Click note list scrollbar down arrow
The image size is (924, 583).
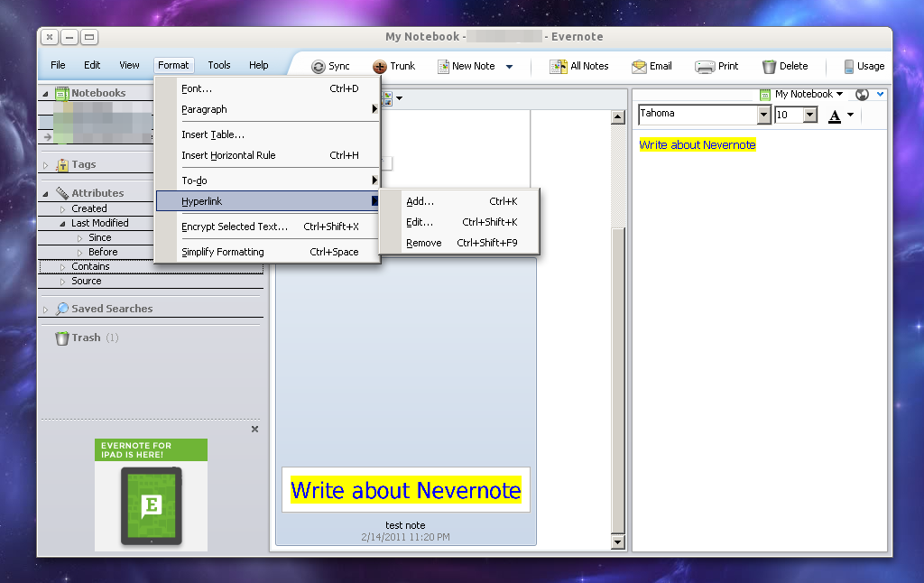pyautogui.click(x=617, y=542)
